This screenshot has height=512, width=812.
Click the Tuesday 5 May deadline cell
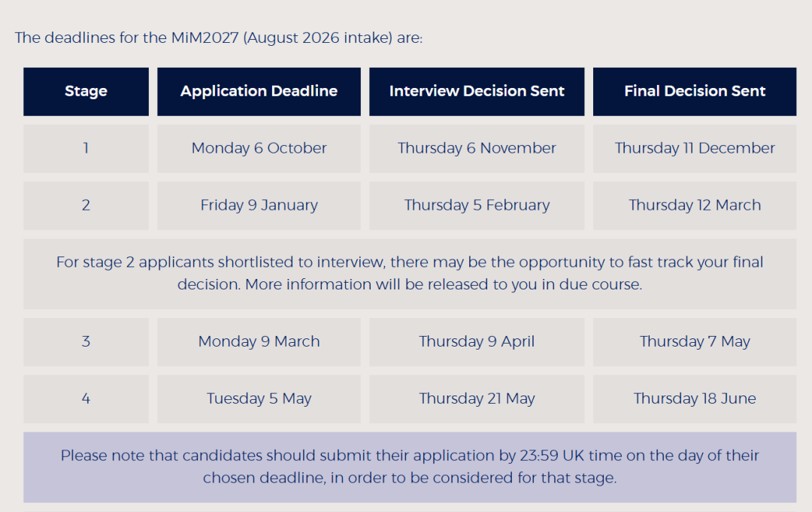tap(259, 398)
